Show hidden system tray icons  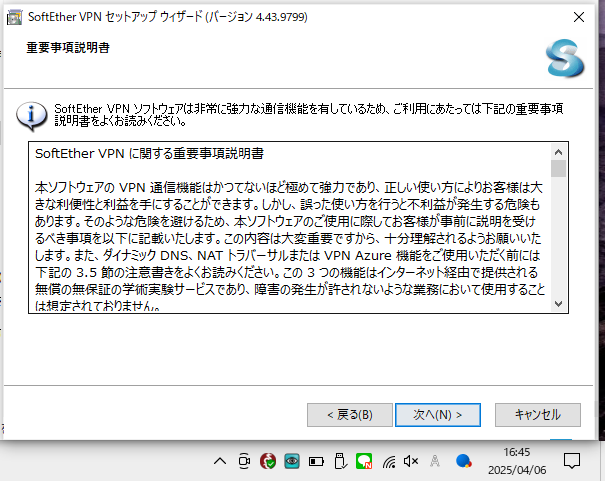point(220,461)
